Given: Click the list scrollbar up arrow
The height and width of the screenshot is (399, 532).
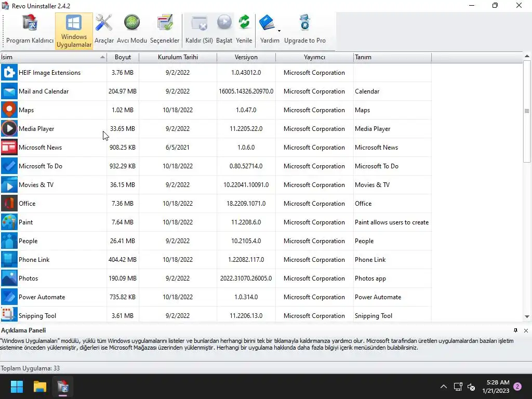Looking at the screenshot, I should 527,56.
